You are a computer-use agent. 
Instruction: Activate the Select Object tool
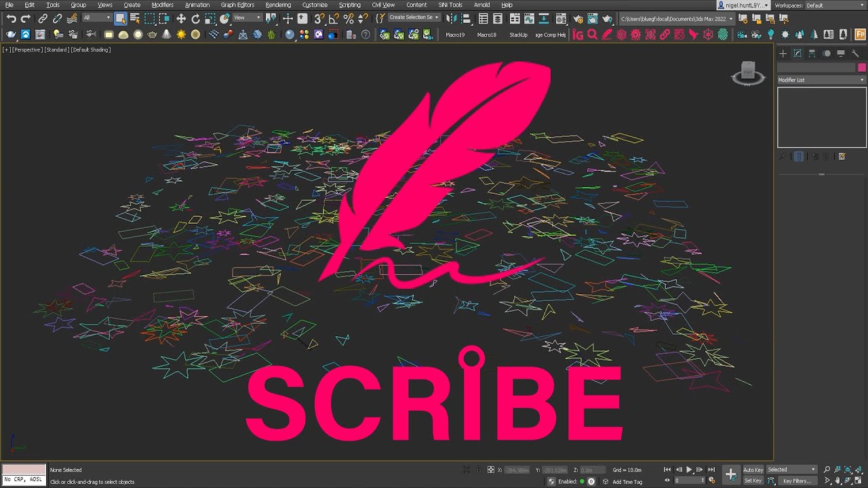[120, 19]
